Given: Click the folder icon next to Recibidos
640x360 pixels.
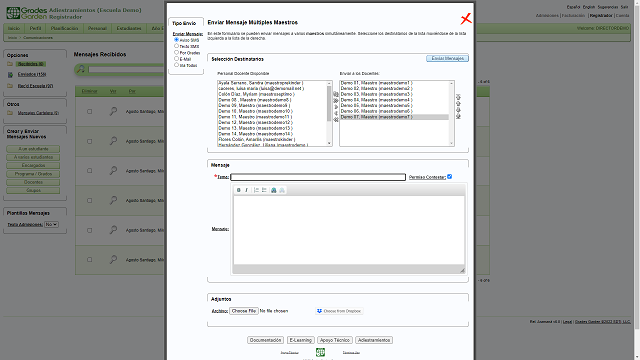Looking at the screenshot, I should pyautogui.click(x=10, y=64).
